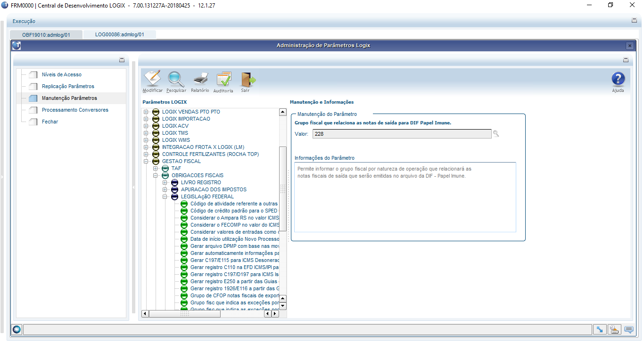This screenshot has width=644, height=343.
Task: Click the Sair door icon
Action: click(x=247, y=79)
